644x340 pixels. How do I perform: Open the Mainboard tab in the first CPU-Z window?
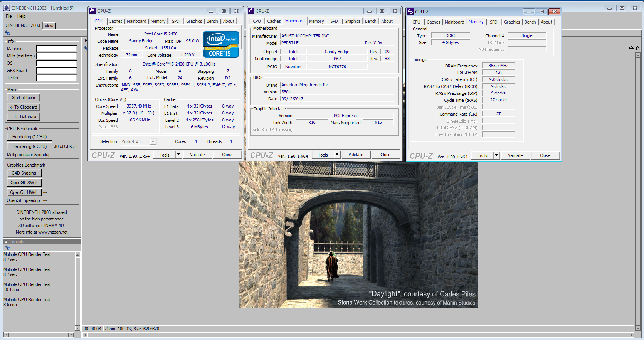click(136, 21)
